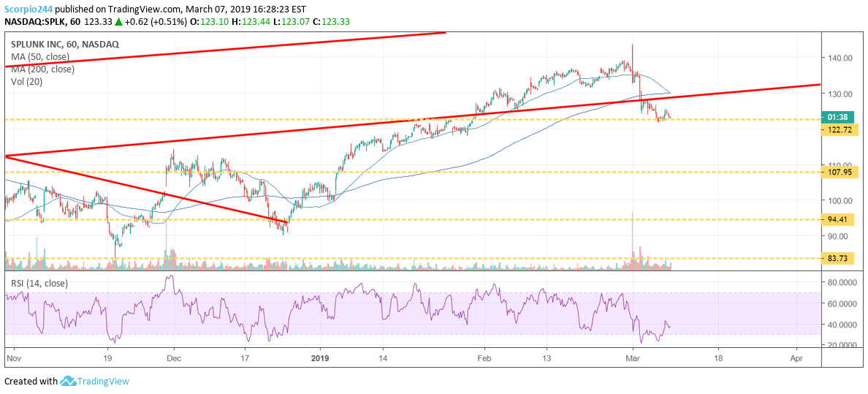The width and height of the screenshot is (868, 394).
Task: Click the 'Feb' label on time axis
Action: point(484,358)
